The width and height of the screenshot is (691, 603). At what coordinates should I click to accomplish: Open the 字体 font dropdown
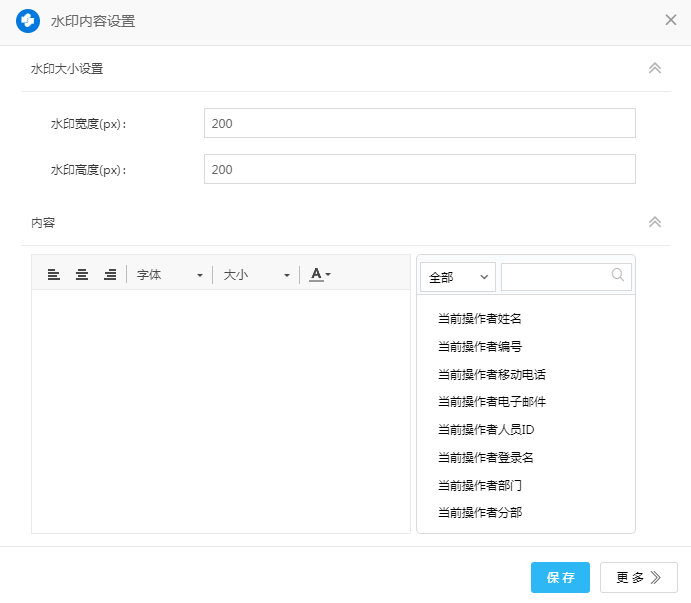tap(169, 274)
